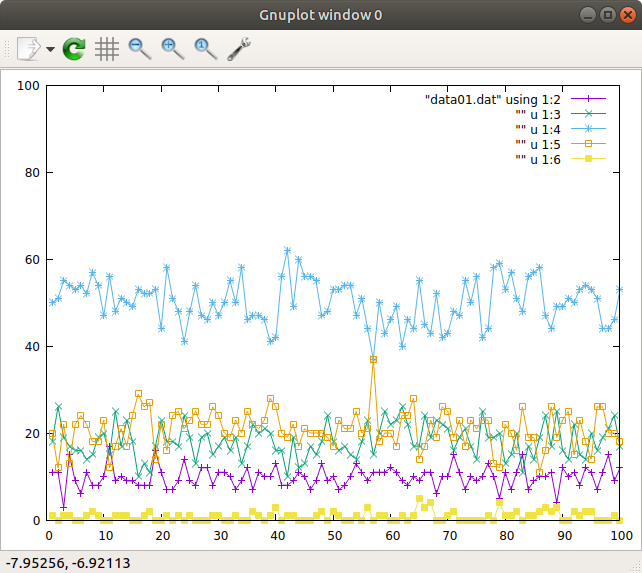This screenshot has height=573, width=642.
Task: Click the x-axis label 90
Action: click(564, 536)
